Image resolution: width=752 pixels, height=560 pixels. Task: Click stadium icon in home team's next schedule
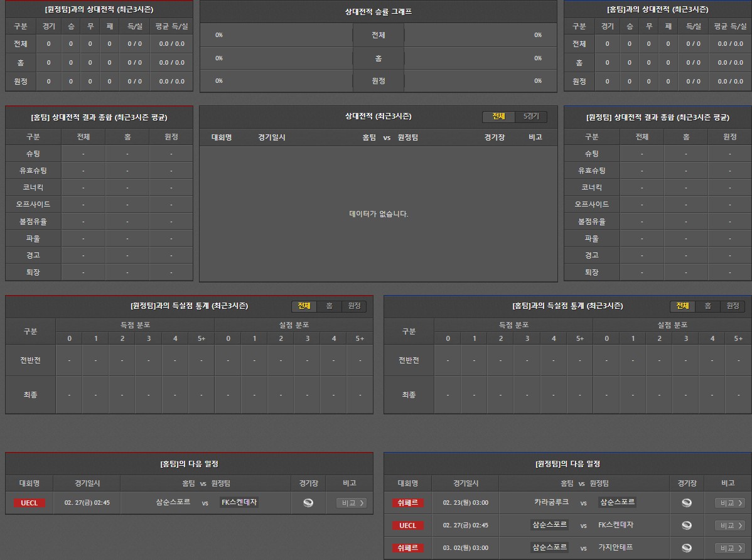(308, 503)
